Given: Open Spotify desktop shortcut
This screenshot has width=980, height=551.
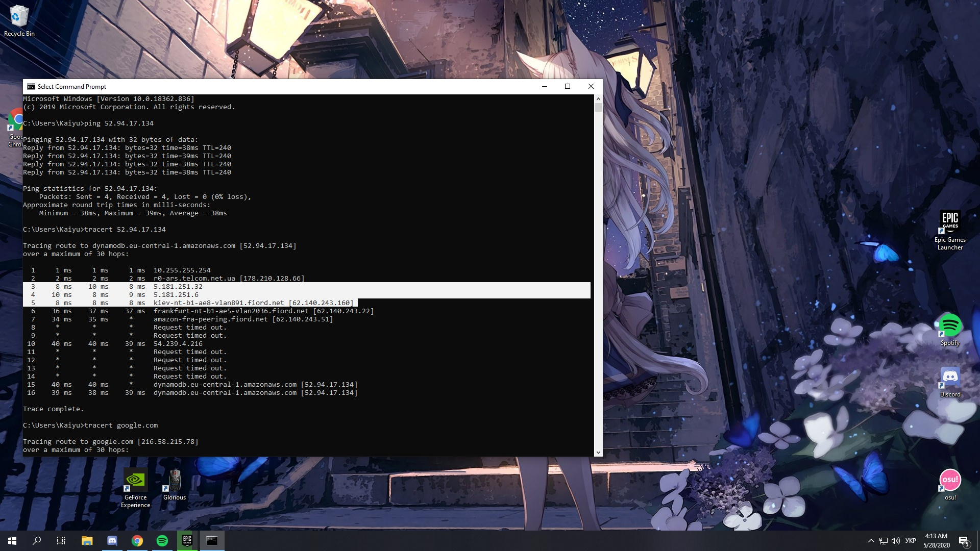Looking at the screenshot, I should (x=950, y=330).
